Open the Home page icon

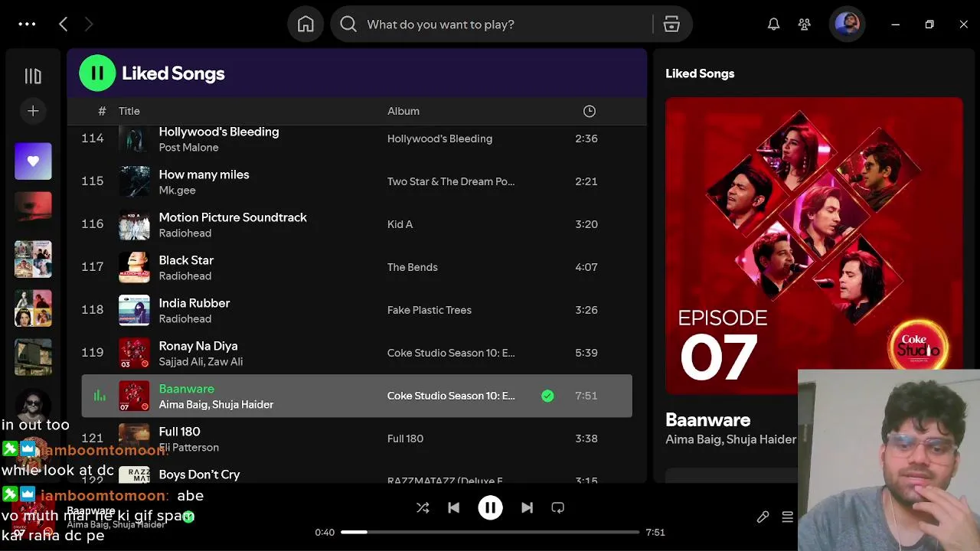pos(305,24)
